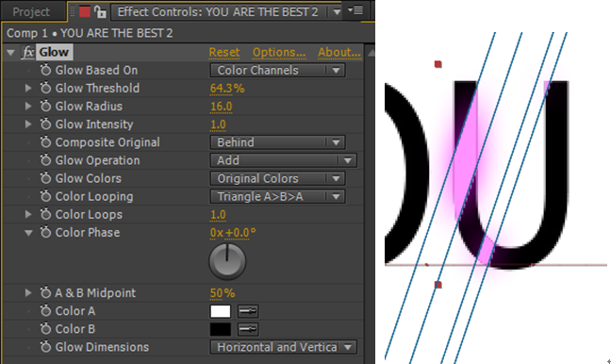Screen dimensions: 611x364
Task: Open the Glow Operation dropdown
Action: [283, 160]
